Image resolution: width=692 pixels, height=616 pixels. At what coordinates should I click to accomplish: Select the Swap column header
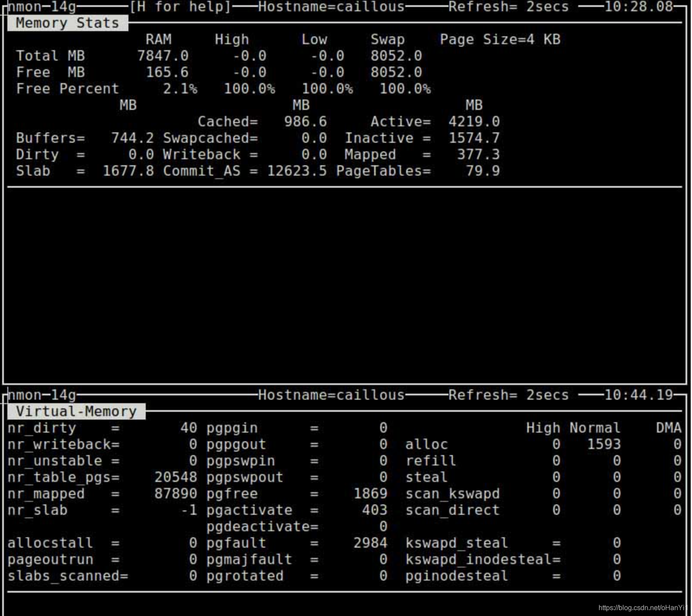[x=388, y=39]
